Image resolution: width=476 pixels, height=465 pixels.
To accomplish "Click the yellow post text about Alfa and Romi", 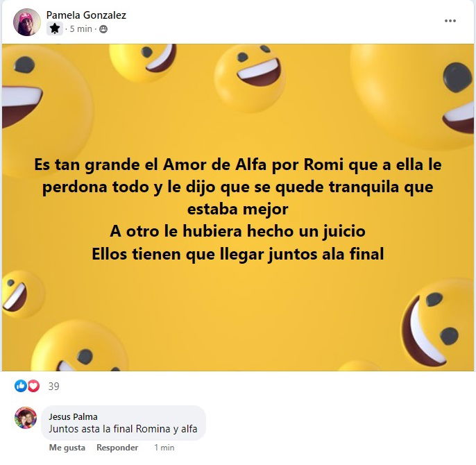I will pos(238,209).
